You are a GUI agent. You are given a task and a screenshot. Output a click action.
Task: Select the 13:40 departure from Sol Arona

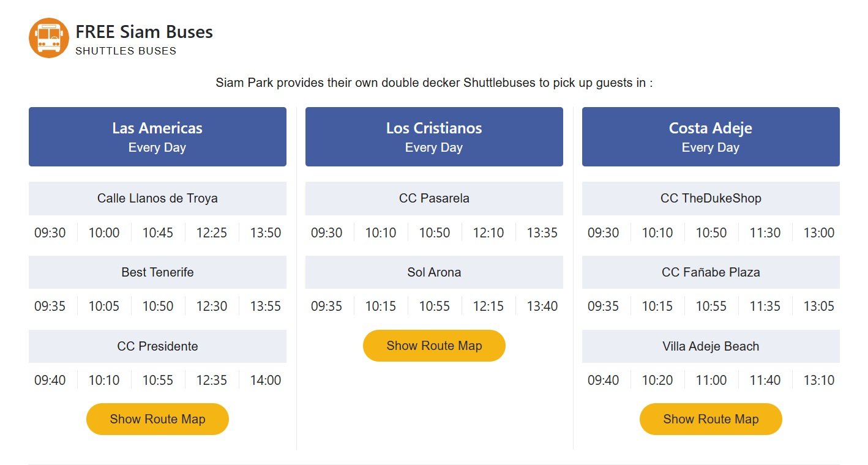click(x=542, y=306)
